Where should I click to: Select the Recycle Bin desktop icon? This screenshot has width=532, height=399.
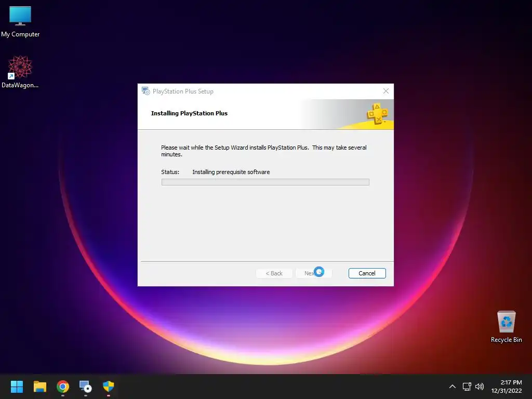tap(506, 327)
